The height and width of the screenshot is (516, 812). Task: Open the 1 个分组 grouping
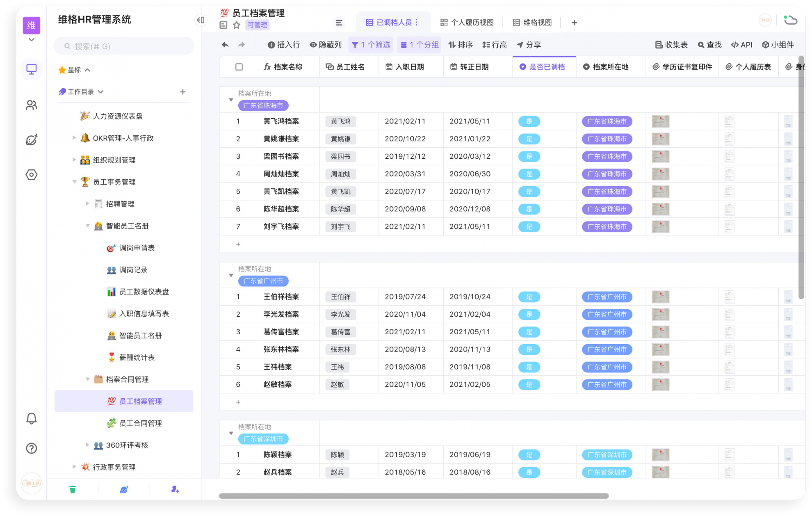[420, 45]
